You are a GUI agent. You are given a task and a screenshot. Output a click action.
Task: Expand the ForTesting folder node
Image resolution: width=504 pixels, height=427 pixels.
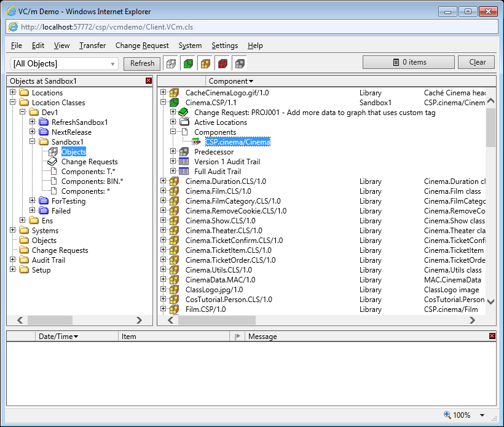pos(33,201)
